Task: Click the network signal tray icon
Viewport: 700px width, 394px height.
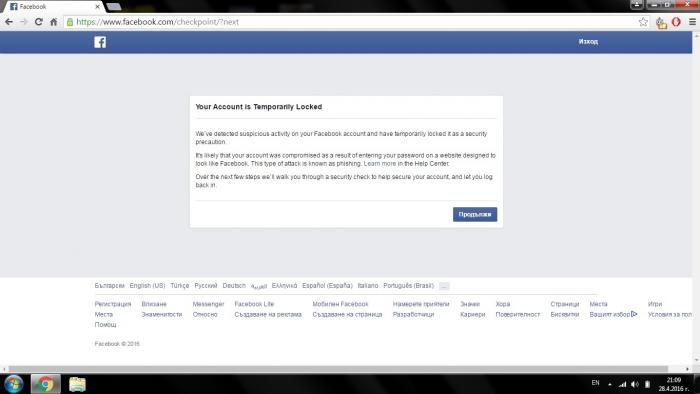Action: 622,384
